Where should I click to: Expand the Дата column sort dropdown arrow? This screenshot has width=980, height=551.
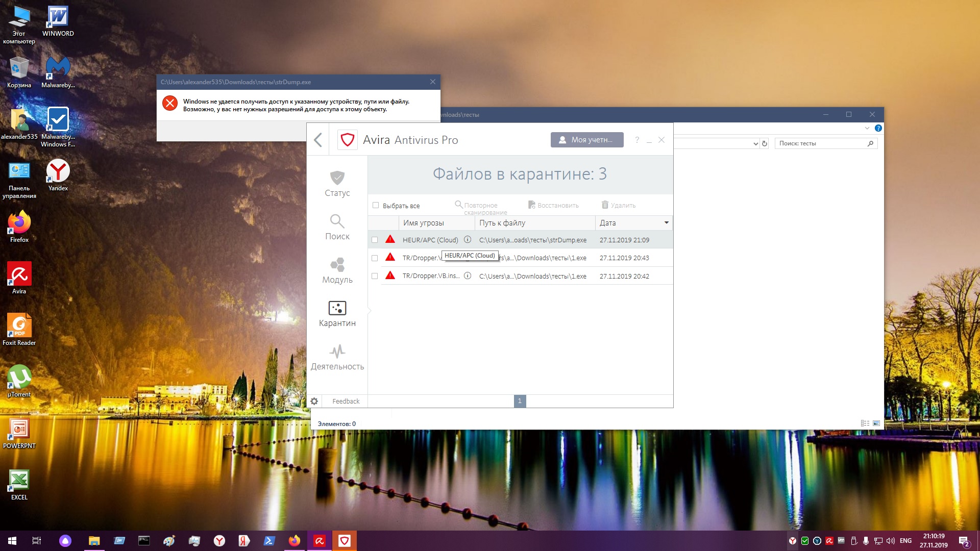point(666,223)
